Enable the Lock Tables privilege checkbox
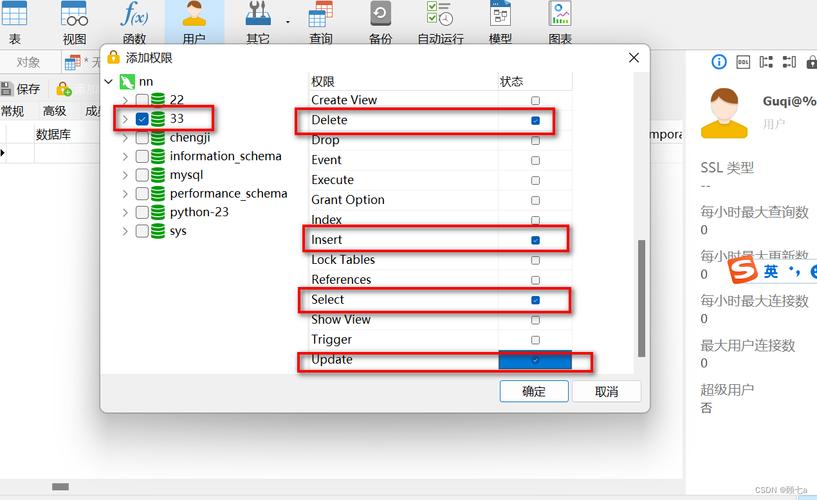 tap(535, 260)
